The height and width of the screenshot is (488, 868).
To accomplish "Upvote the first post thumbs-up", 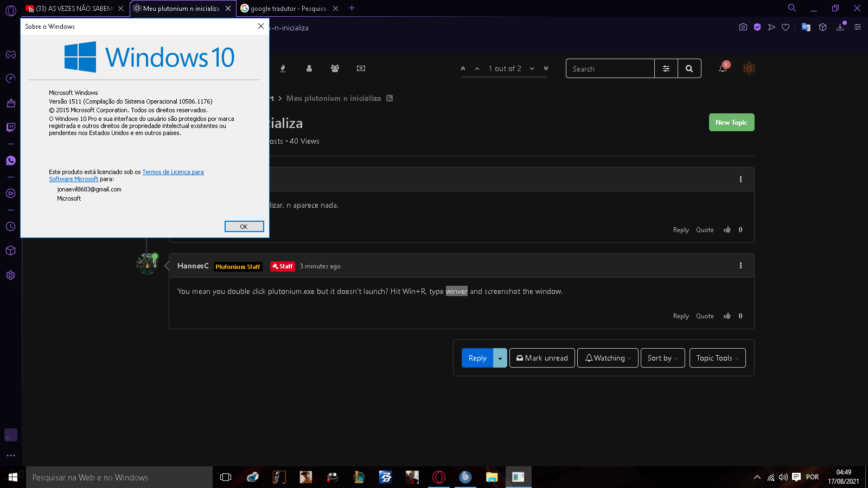I will click(x=727, y=229).
